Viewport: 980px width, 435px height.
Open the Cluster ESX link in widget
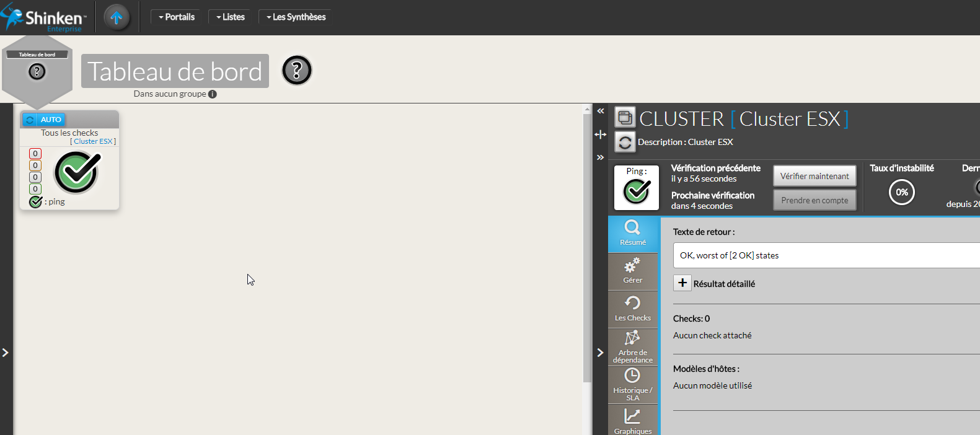93,141
